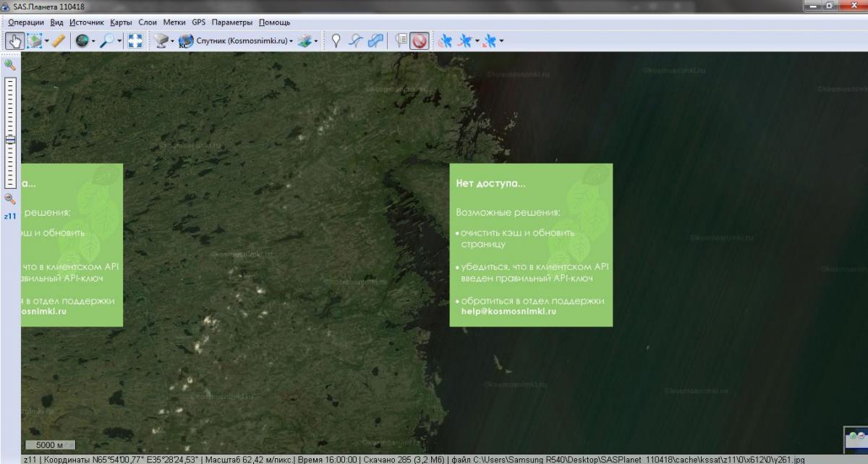Expand the selection tool dropdown arrow

[x=47, y=41]
